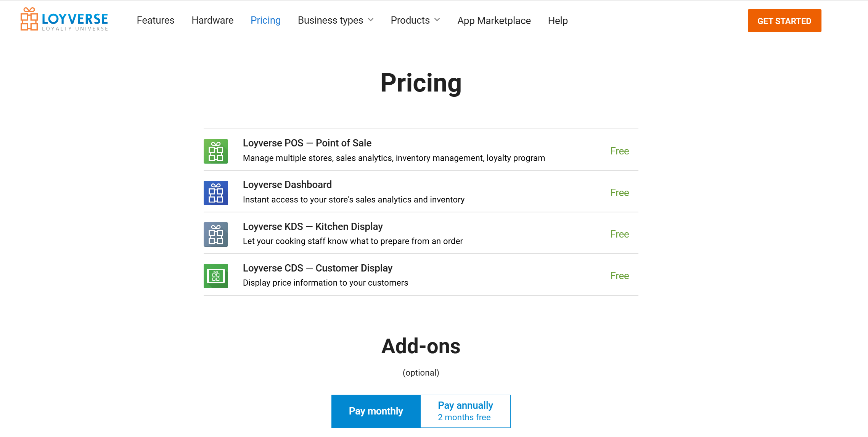Switch to Pay annually billing

point(465,411)
